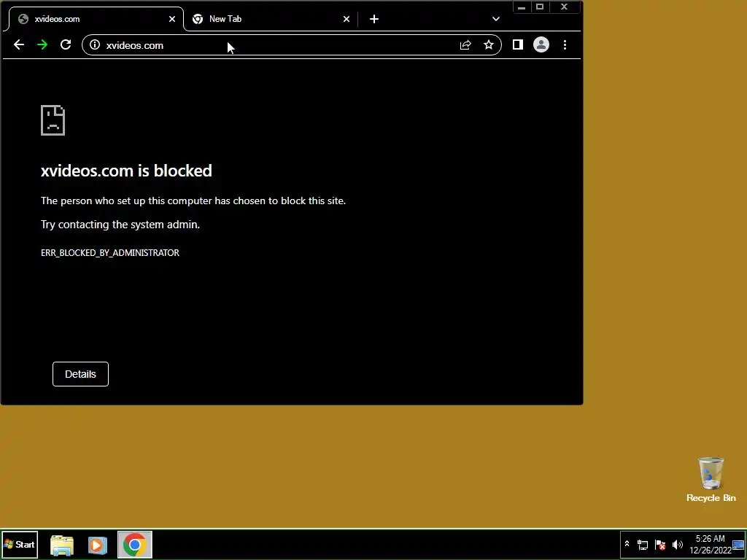
Task: Click the Chrome taskbar icon
Action: (x=135, y=545)
